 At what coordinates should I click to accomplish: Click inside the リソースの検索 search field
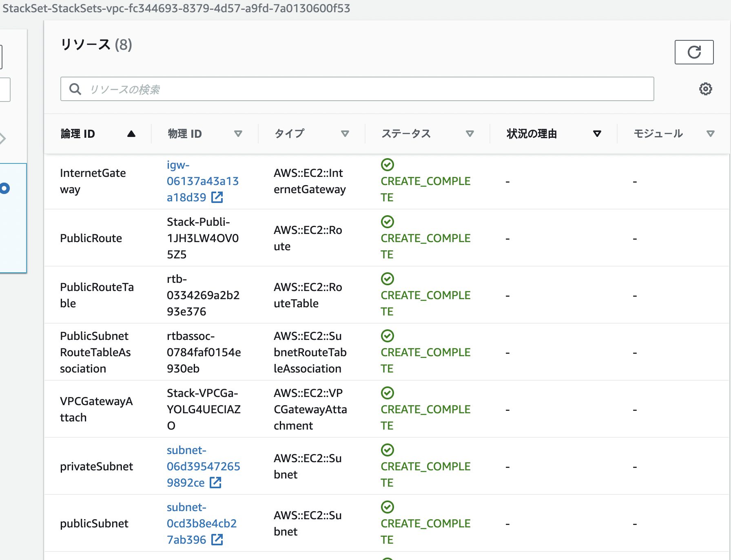[x=286, y=89]
